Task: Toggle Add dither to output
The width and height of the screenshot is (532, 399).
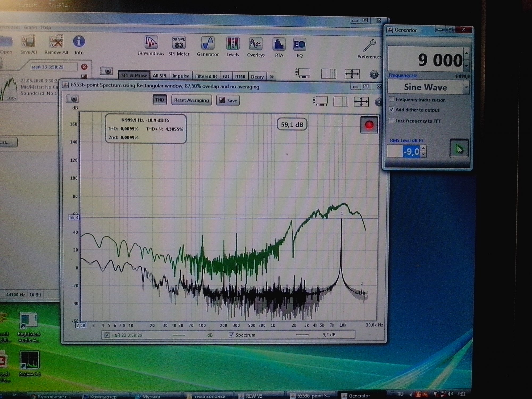Action: click(x=392, y=110)
